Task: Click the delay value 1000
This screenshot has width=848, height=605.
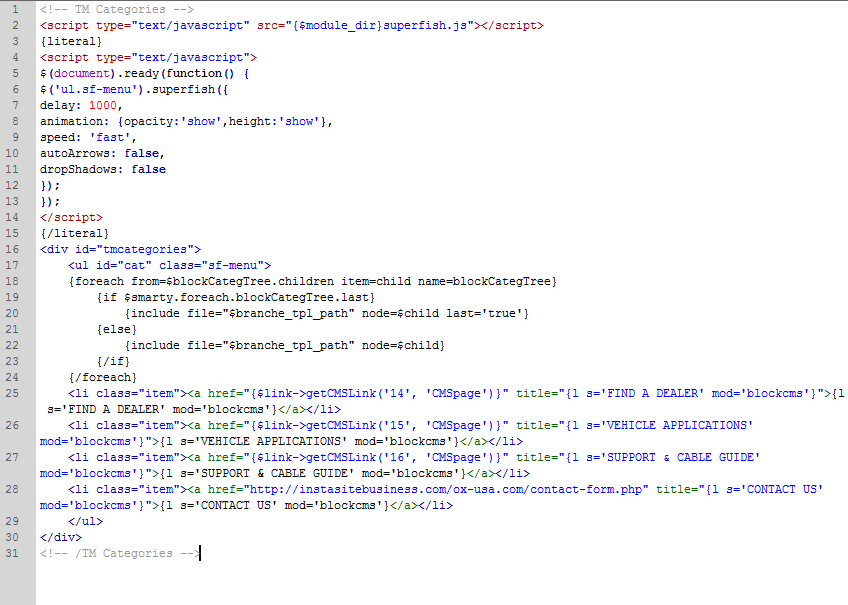Action: click(x=103, y=105)
